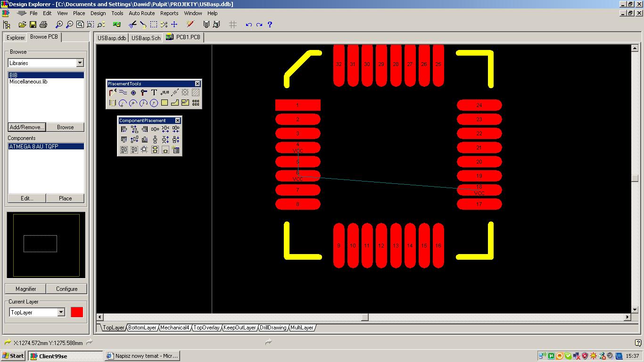Click the Magnifier button
Image resolution: width=644 pixels, height=362 pixels.
pyautogui.click(x=26, y=289)
